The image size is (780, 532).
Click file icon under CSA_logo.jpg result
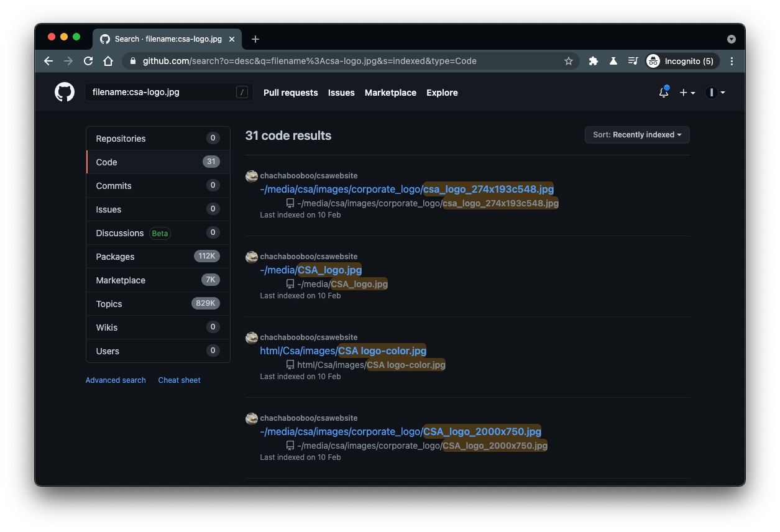pos(290,284)
